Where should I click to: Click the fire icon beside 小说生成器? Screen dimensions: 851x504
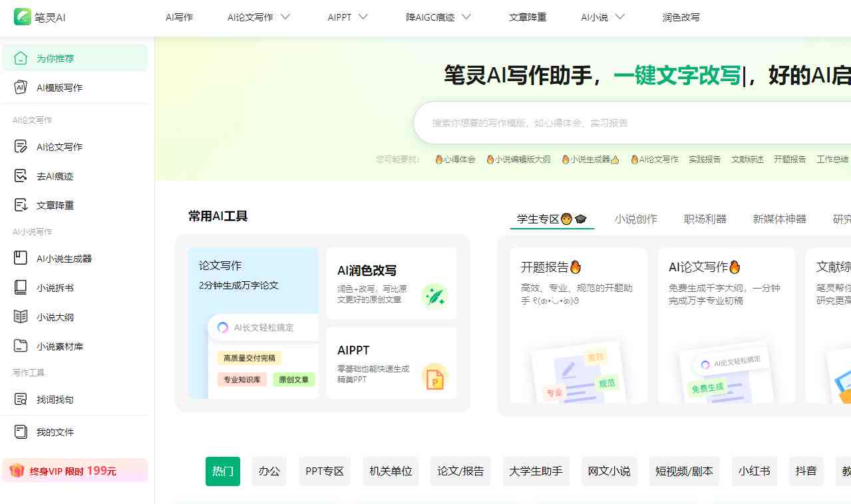click(566, 160)
